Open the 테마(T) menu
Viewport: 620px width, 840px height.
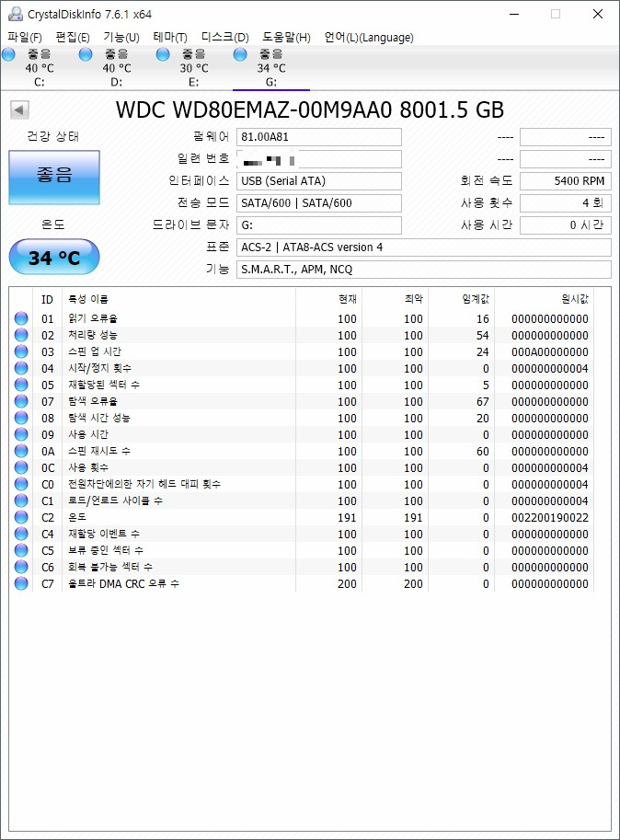[x=170, y=37]
